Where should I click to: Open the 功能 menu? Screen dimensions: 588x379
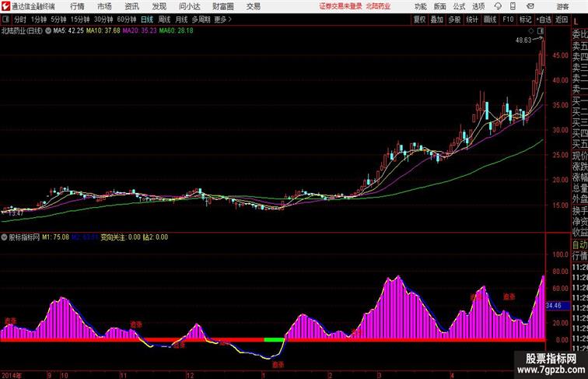(x=420, y=6)
